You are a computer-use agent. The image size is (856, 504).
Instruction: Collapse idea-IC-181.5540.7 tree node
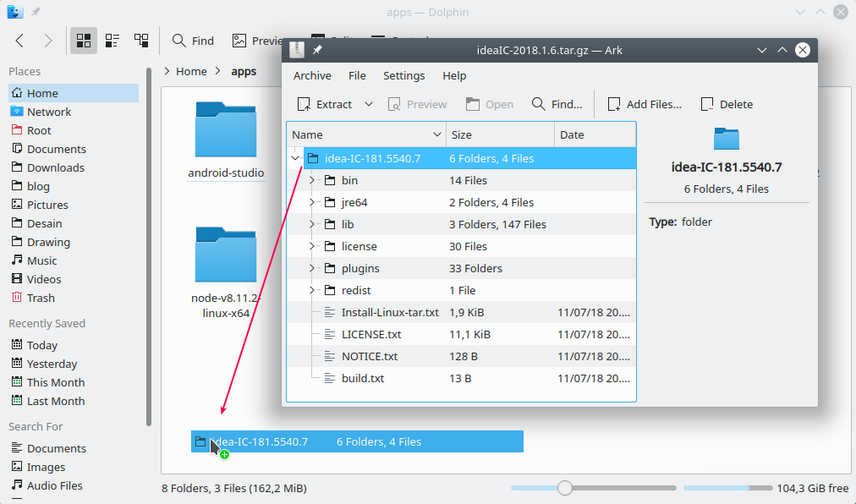tap(295, 158)
